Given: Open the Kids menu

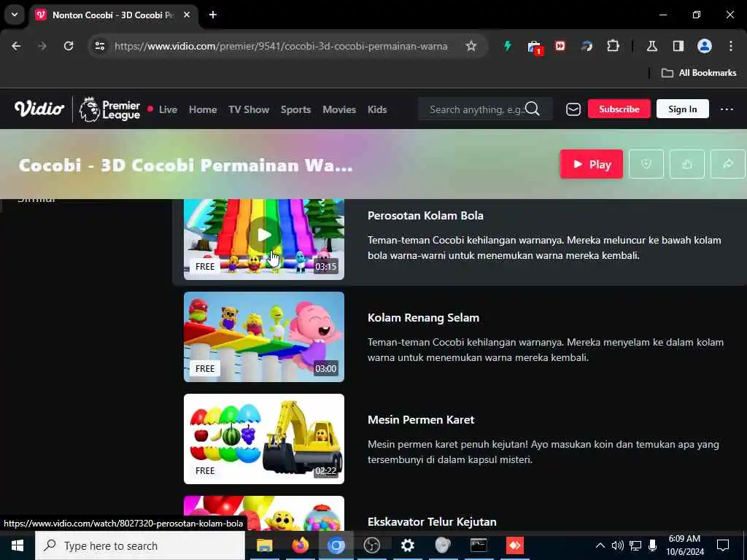Looking at the screenshot, I should pyautogui.click(x=377, y=109).
